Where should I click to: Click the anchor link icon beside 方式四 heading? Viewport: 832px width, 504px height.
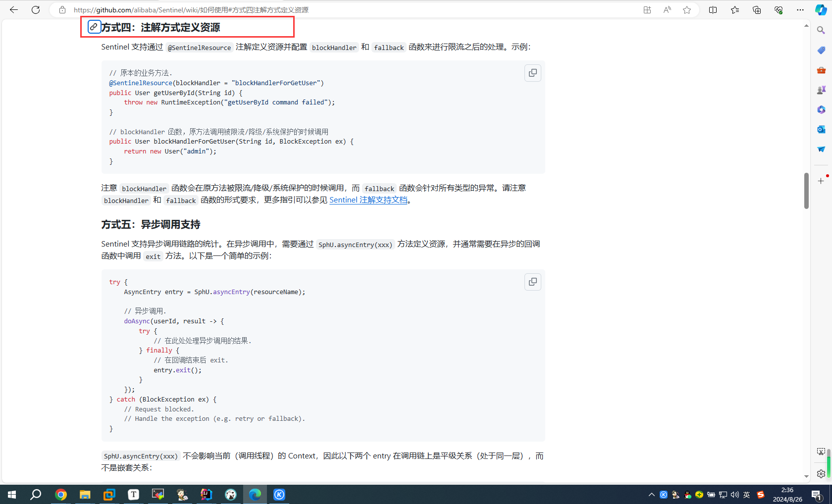coord(94,27)
